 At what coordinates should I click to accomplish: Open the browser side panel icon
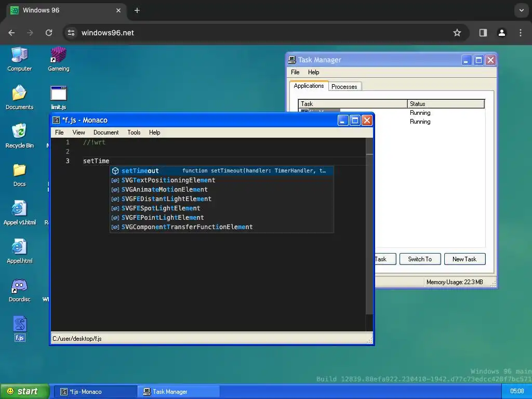(483, 33)
